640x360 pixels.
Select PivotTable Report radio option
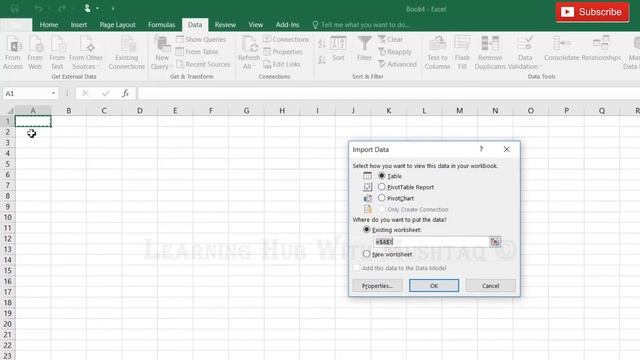pos(382,187)
